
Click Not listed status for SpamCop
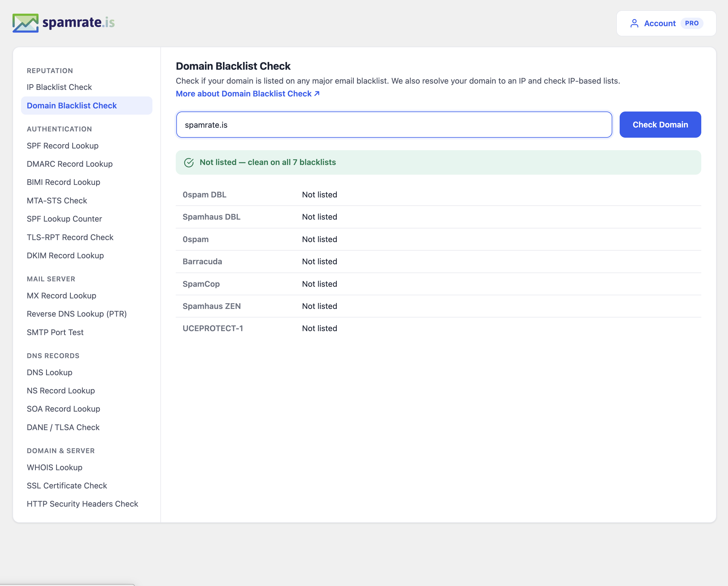click(319, 284)
